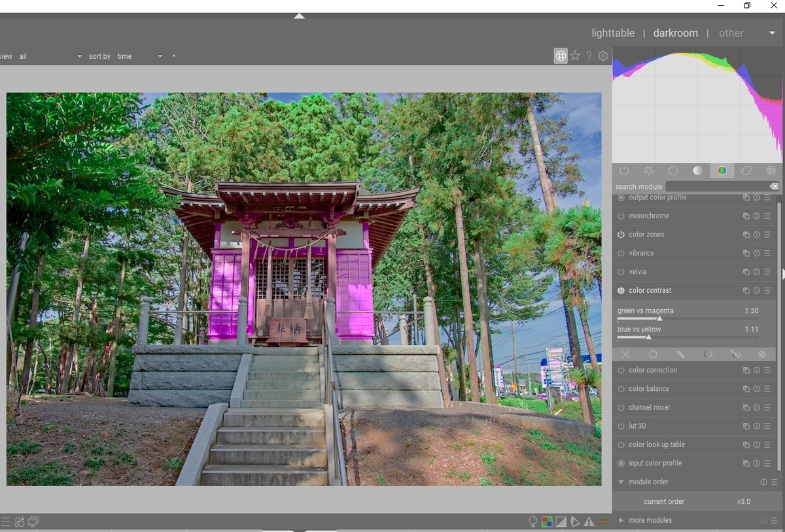
Task: Enable the color correction module
Action: click(x=621, y=370)
